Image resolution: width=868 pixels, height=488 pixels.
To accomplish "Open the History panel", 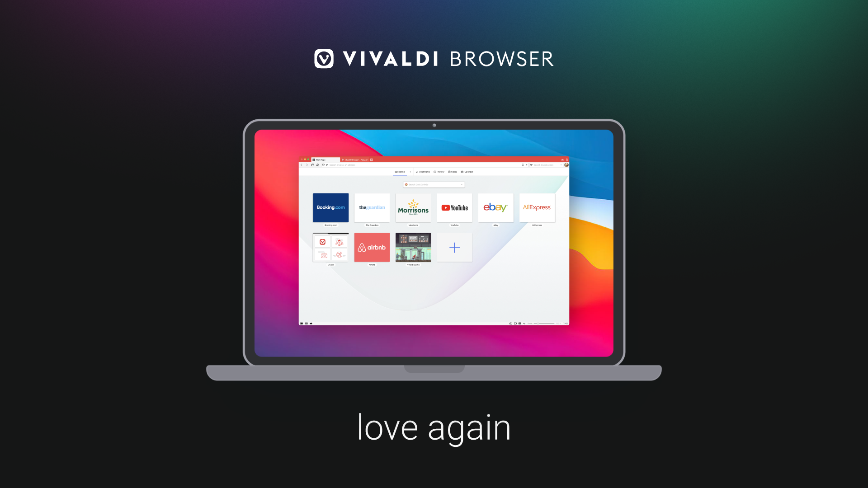I will (x=440, y=172).
